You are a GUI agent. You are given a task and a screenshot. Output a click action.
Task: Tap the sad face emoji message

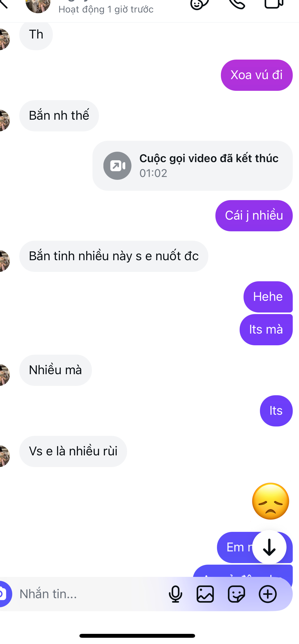[271, 501]
